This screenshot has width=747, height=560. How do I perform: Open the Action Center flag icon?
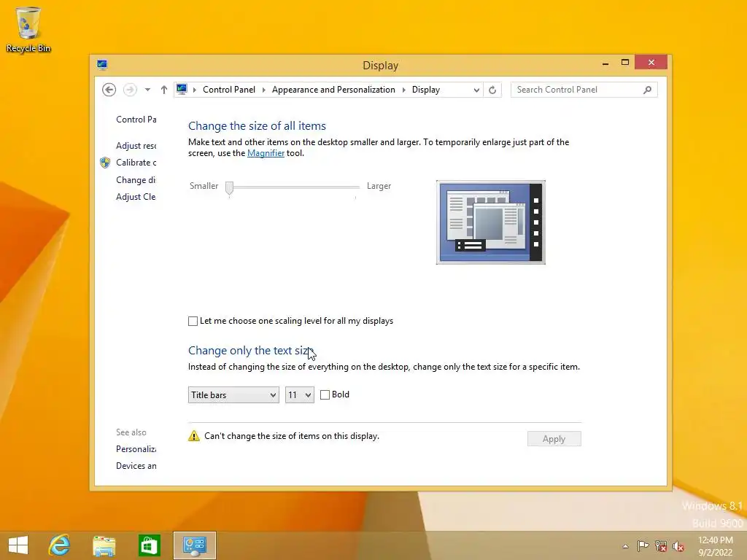643,546
